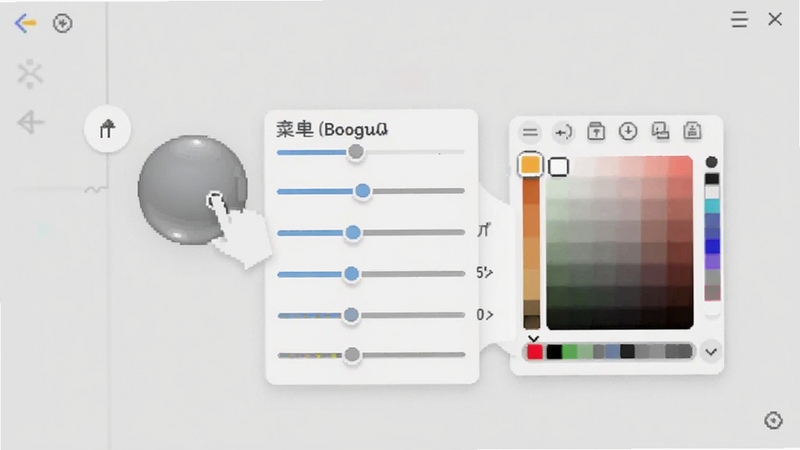Click the small chevron above the red swatch

533,338
